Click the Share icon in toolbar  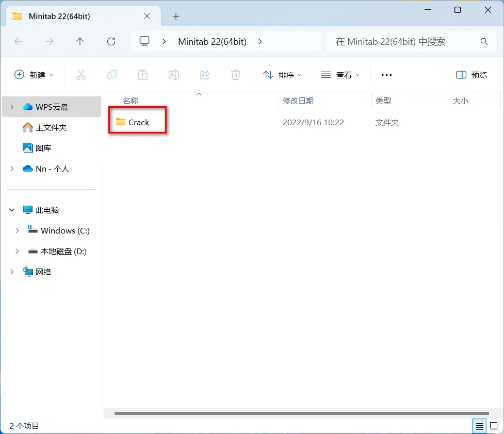click(205, 75)
